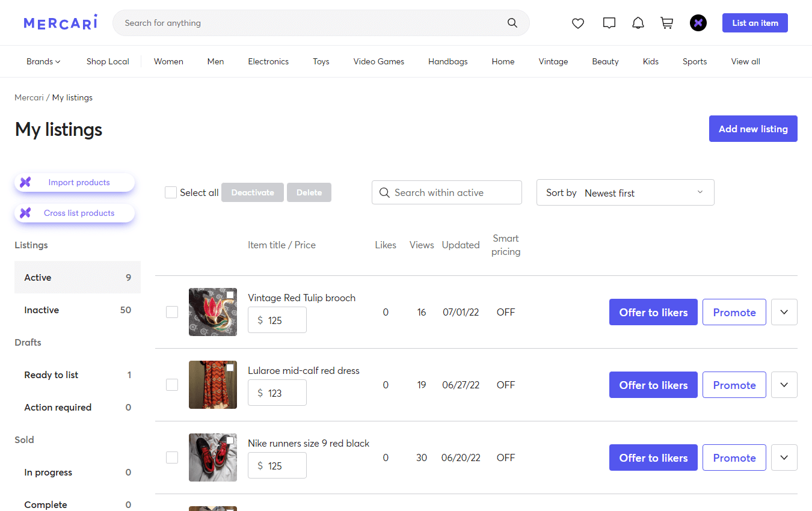Open the messages chat icon

pos(609,22)
